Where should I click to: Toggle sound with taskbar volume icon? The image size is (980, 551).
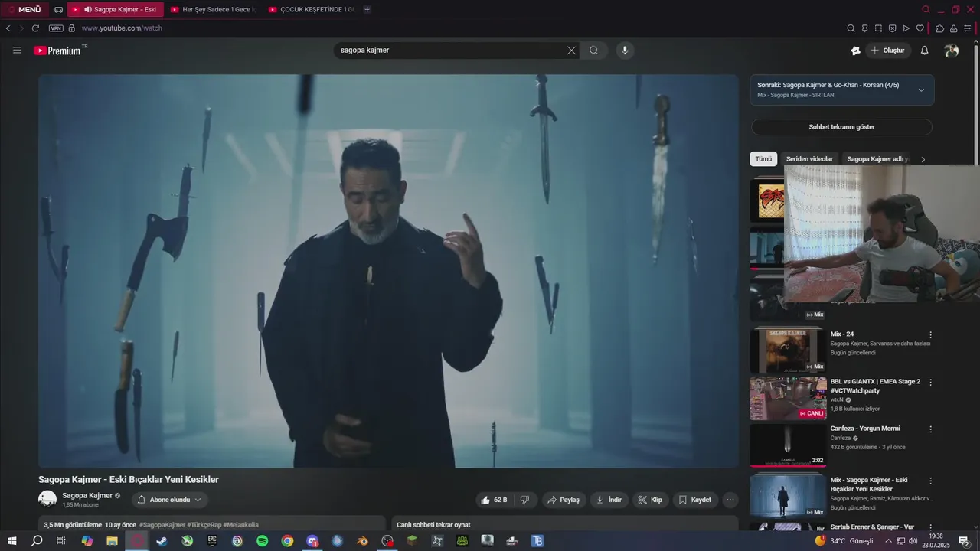[913, 540]
